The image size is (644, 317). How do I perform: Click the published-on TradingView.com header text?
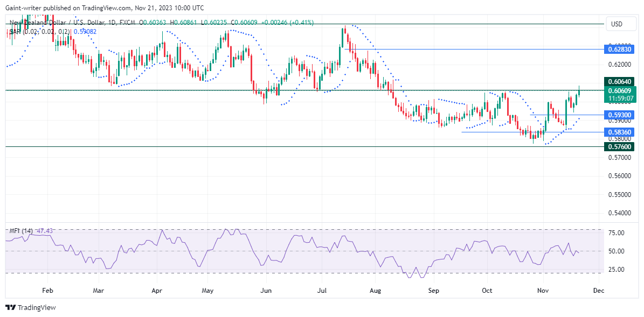pos(105,8)
